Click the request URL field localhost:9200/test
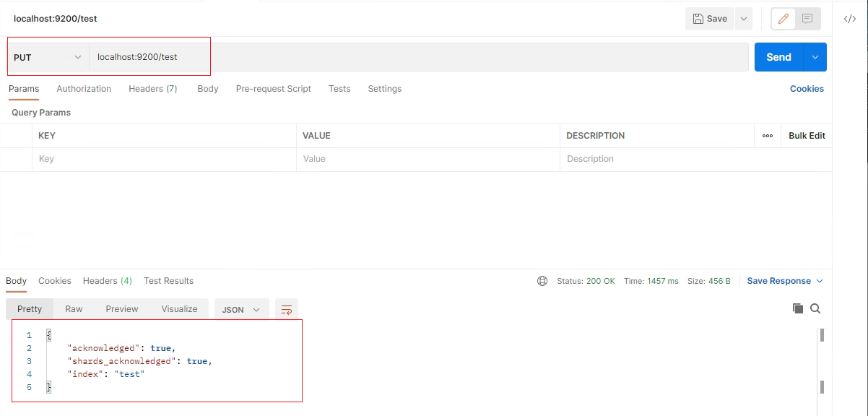868x416 pixels. [x=419, y=57]
